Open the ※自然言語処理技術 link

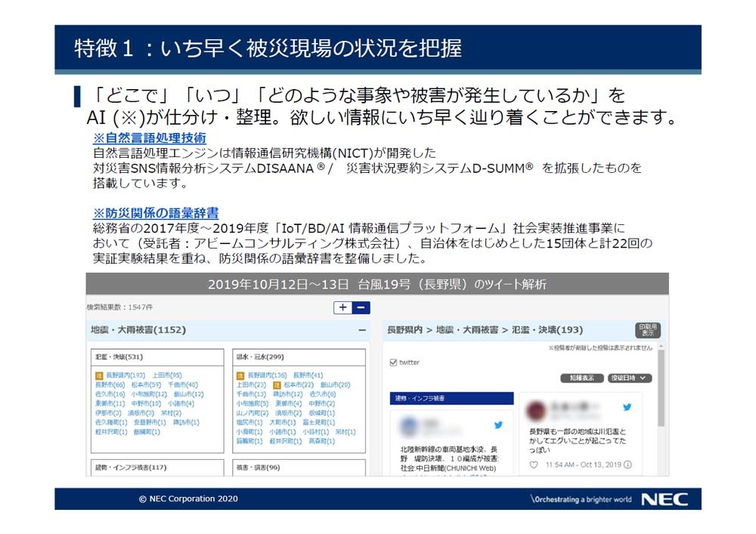pyautogui.click(x=150, y=138)
